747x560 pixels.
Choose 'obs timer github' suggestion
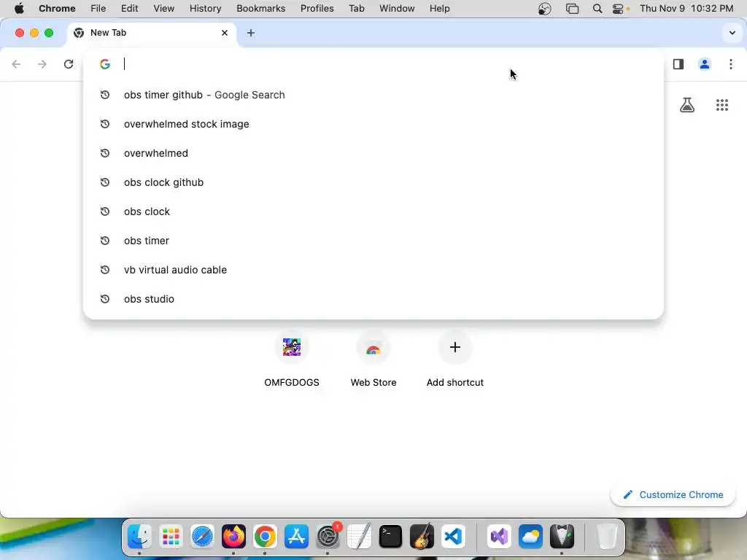373,95
